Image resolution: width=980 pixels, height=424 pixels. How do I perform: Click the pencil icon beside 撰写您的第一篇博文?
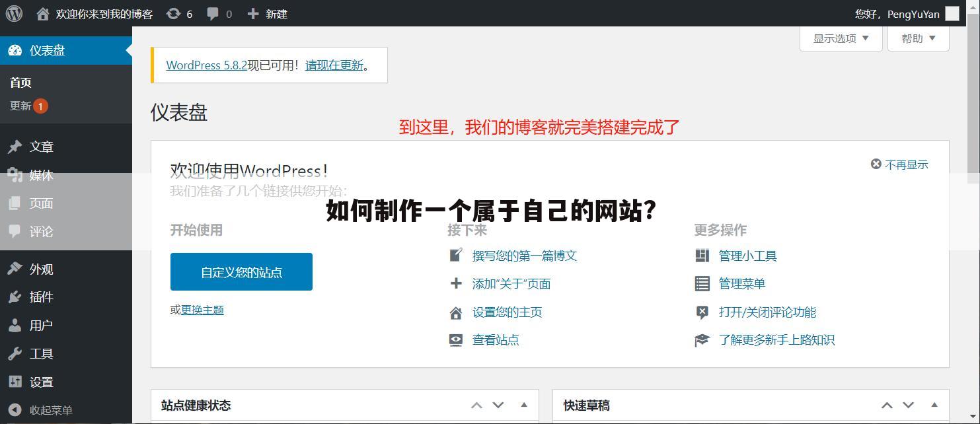[x=456, y=256]
